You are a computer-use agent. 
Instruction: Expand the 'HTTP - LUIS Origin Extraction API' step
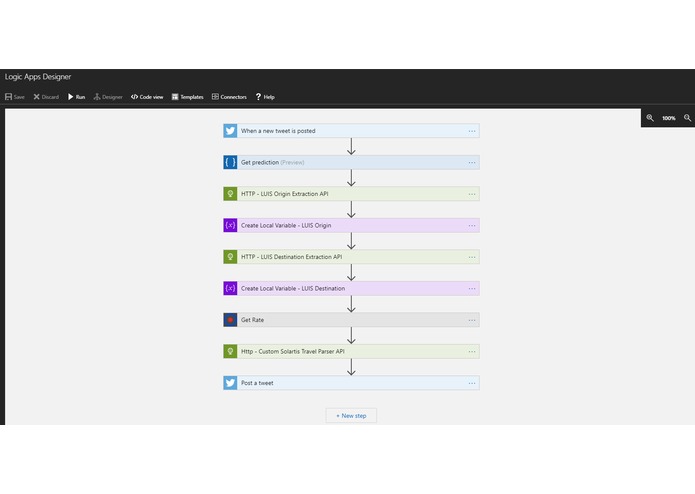[351, 194]
